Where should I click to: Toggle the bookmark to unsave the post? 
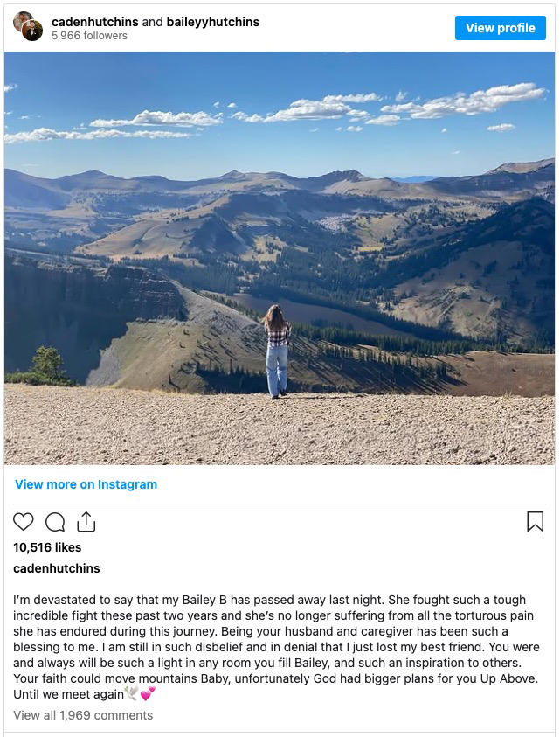(536, 521)
